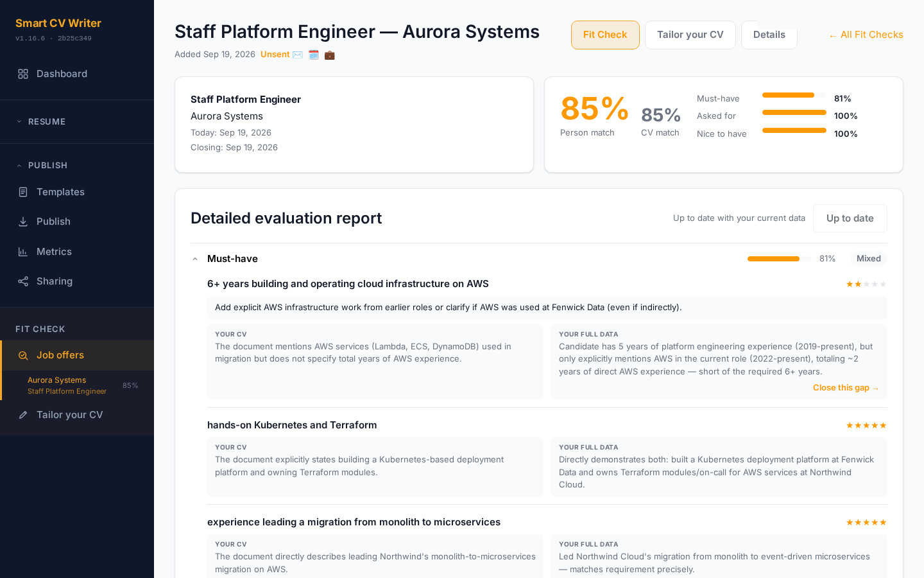Open Publish in the sidebar

pyautogui.click(x=77, y=222)
